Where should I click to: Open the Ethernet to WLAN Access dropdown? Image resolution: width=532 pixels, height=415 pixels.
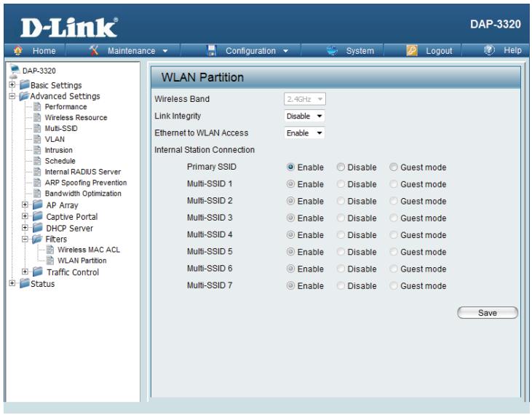pyautogui.click(x=304, y=133)
